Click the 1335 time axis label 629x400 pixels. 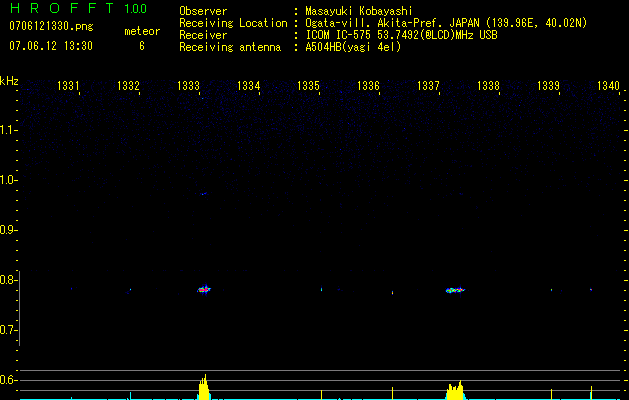(x=308, y=85)
